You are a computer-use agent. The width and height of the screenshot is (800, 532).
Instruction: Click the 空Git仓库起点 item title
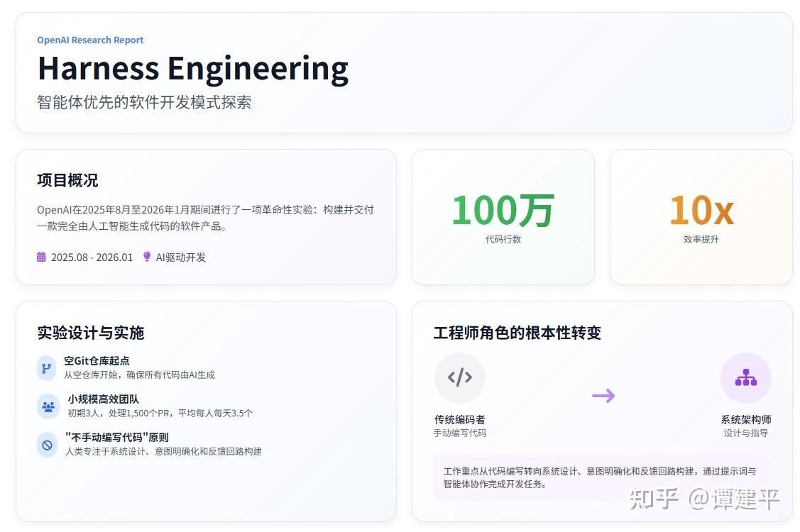tap(97, 360)
